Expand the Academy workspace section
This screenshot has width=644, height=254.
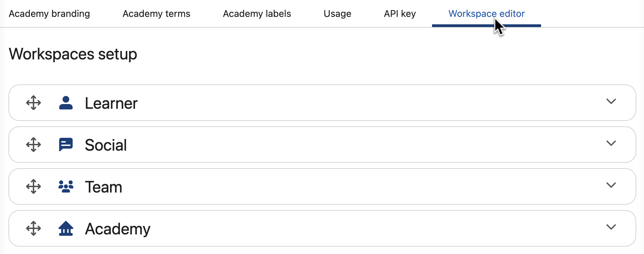(x=612, y=227)
